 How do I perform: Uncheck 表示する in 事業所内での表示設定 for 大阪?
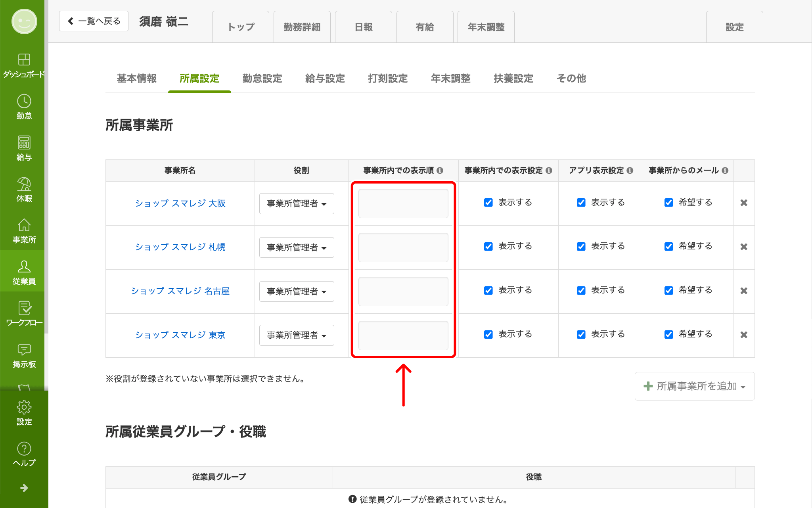pos(488,203)
